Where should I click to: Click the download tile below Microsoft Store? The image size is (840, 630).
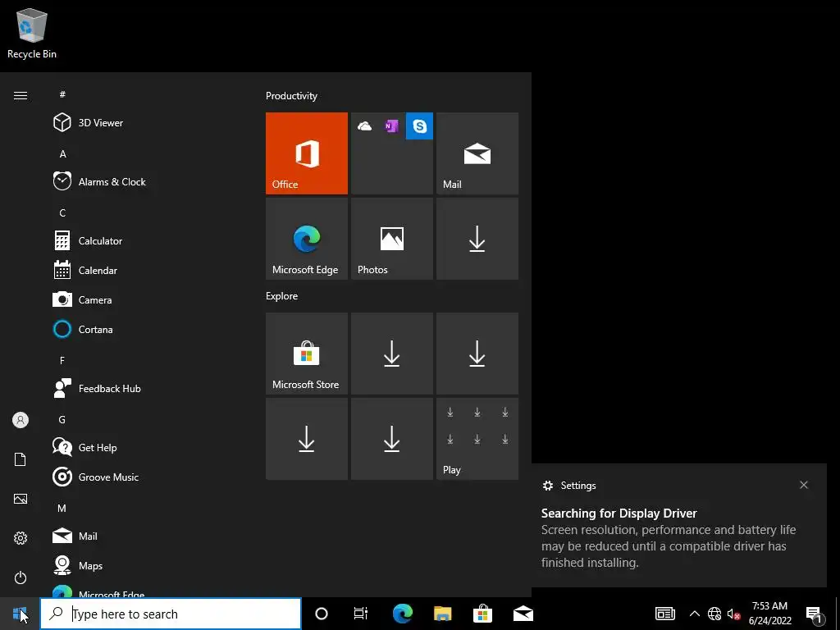coord(307,439)
